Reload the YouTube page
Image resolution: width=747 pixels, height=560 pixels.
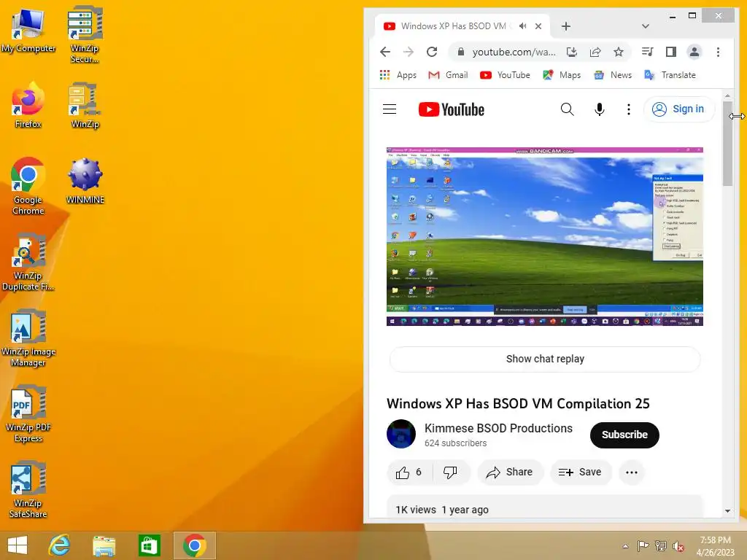(432, 52)
